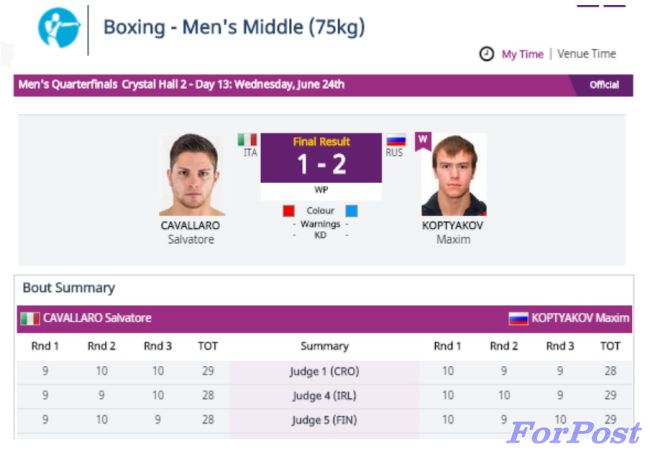Click Italy flag in Bout Summary header
650x450 pixels.
tap(30, 318)
